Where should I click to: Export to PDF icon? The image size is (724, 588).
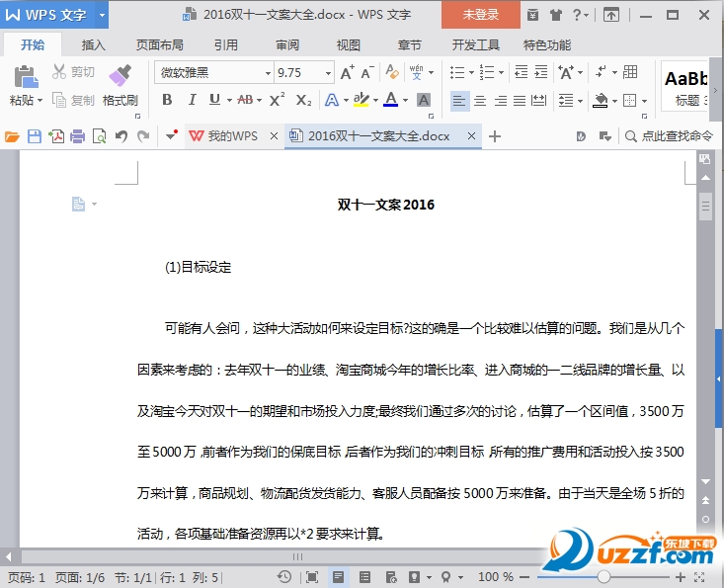point(56,136)
